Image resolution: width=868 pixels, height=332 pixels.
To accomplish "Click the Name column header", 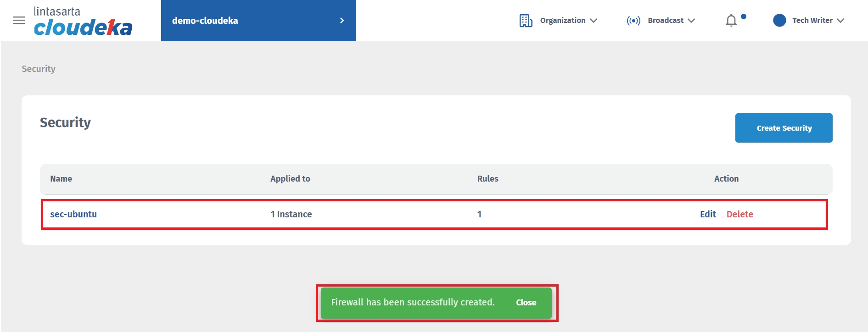I will (61, 179).
